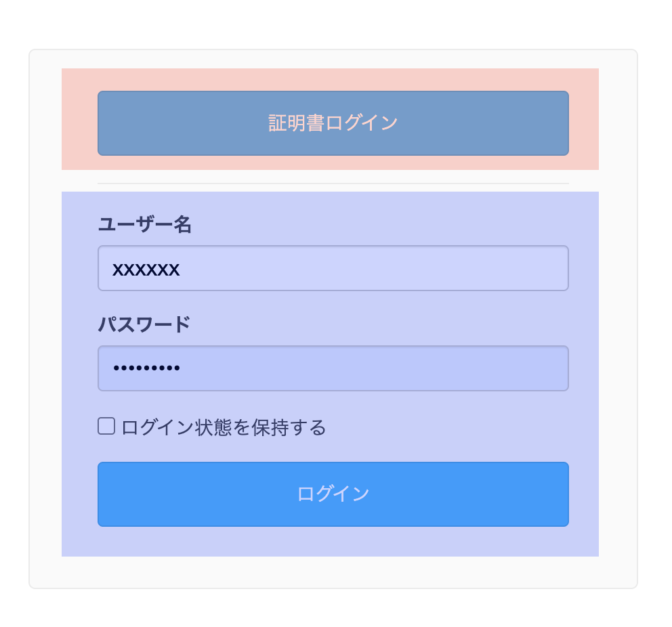This screenshot has width=672, height=627.
Task: Click the ユーザー名 field label
Action: [144, 224]
